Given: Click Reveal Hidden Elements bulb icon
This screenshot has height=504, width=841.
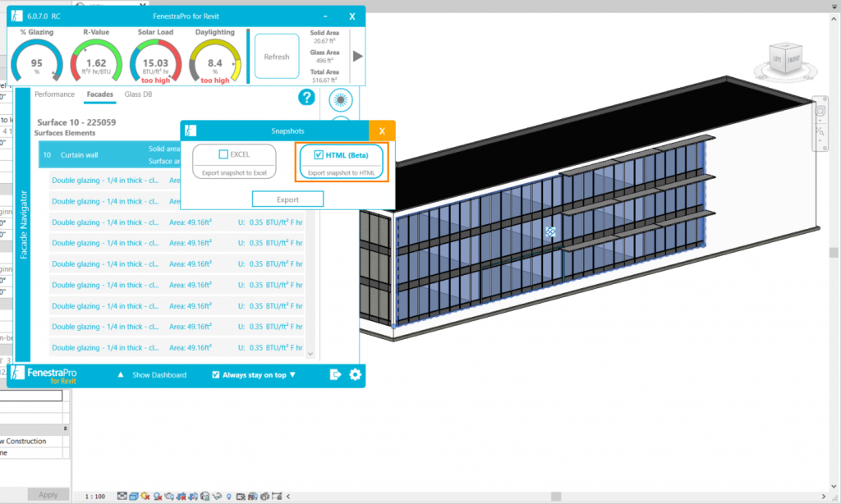Looking at the screenshot, I should pyautogui.click(x=229, y=497).
